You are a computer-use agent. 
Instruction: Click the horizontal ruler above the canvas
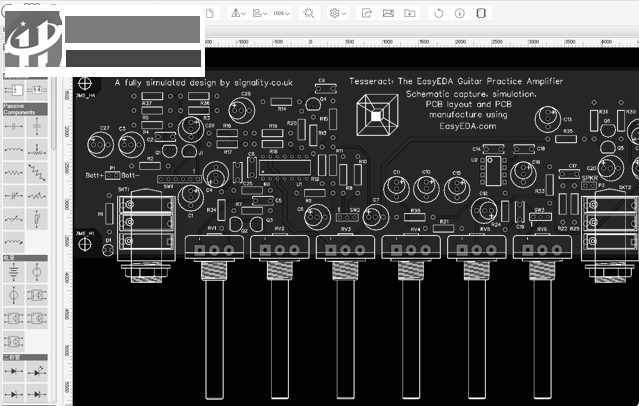click(x=420, y=42)
